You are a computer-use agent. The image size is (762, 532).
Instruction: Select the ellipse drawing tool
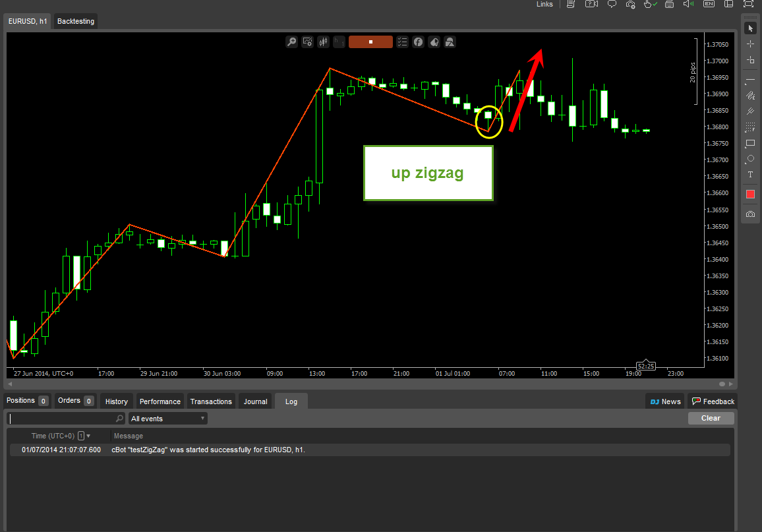click(750, 159)
